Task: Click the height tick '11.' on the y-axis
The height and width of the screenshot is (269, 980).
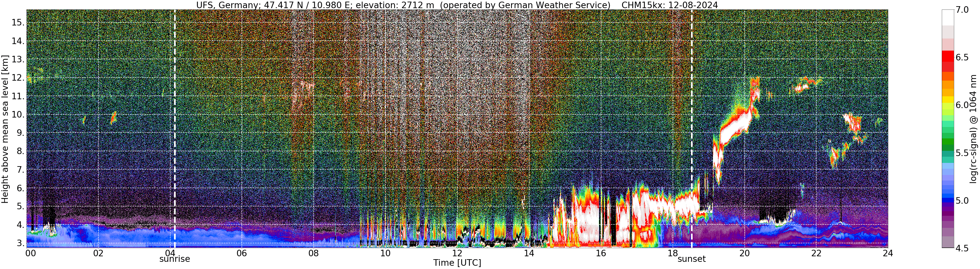Action: (18, 97)
